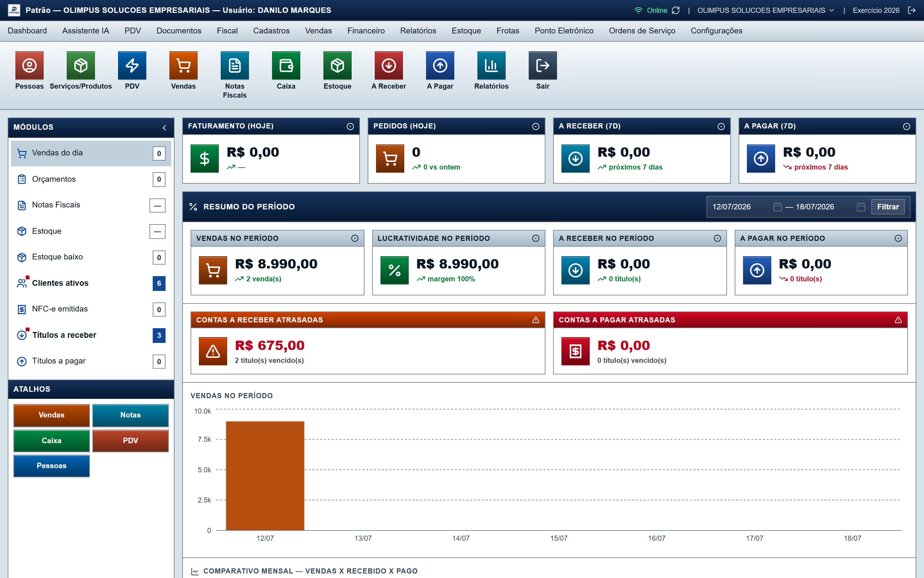Image resolution: width=924 pixels, height=578 pixels.
Task: Open the A Pagar toolbar icon
Action: (x=440, y=66)
